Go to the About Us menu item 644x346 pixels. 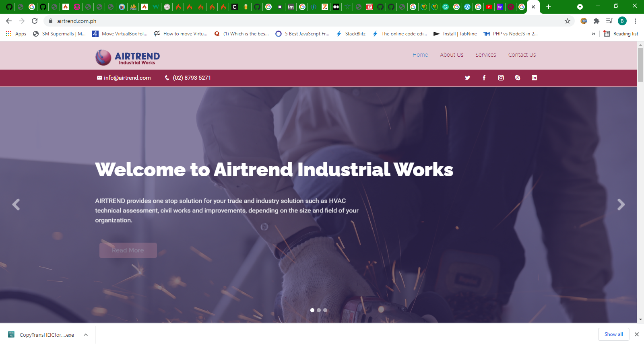click(x=451, y=55)
